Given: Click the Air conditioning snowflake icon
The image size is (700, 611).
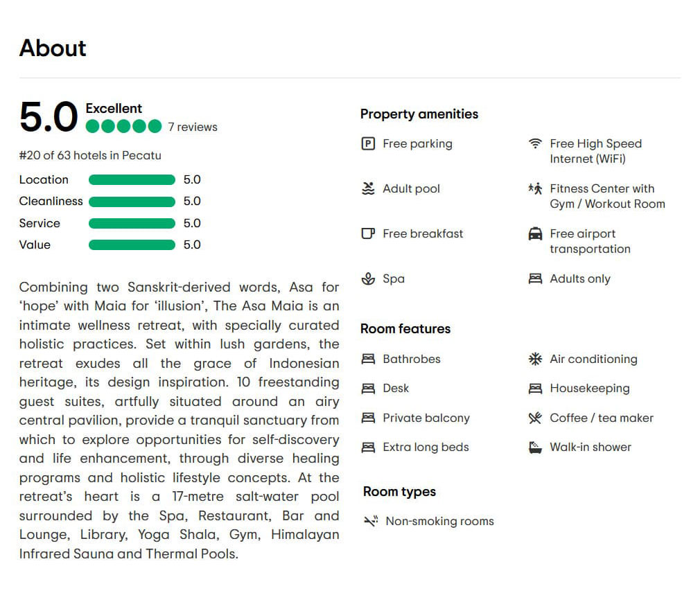Looking at the screenshot, I should 535,360.
